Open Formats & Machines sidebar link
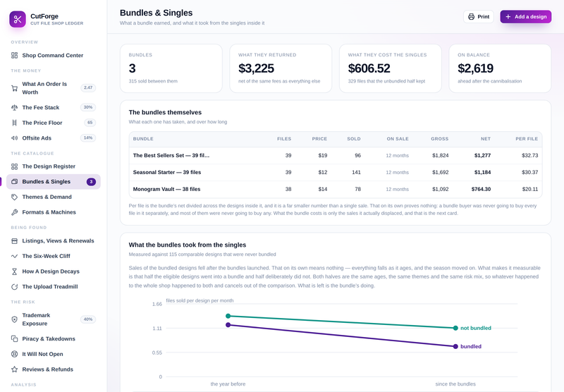The image size is (564, 392). [54, 212]
